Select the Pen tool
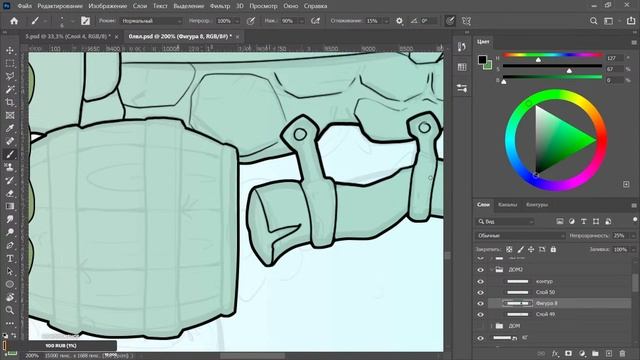The image size is (640, 360). [x=10, y=245]
